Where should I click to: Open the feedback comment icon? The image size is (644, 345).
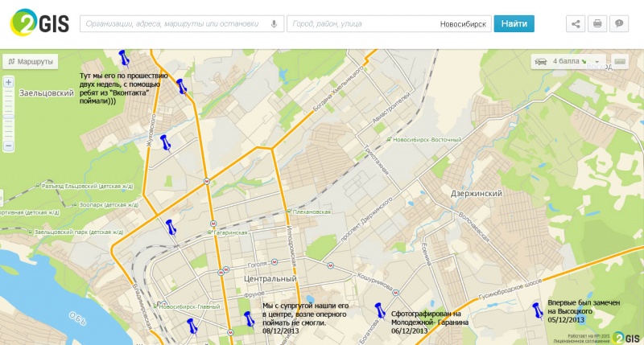pyautogui.click(x=619, y=24)
